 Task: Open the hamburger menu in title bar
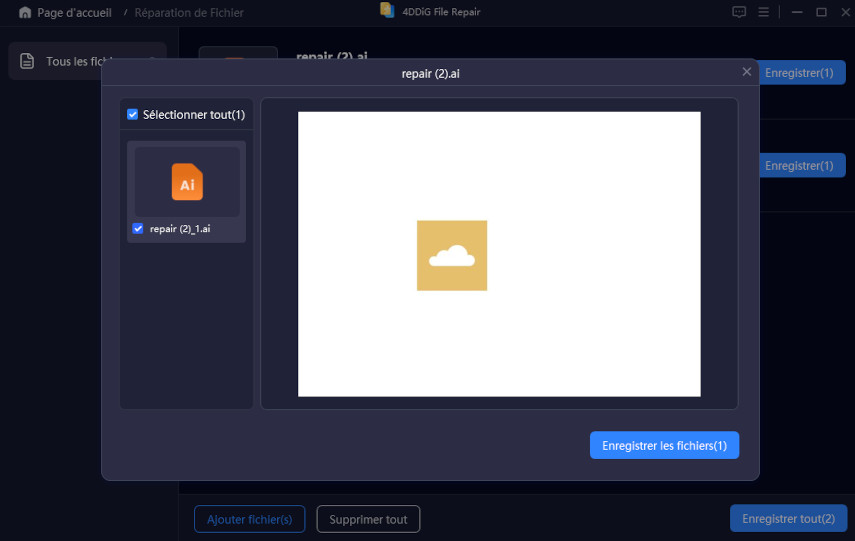(764, 12)
